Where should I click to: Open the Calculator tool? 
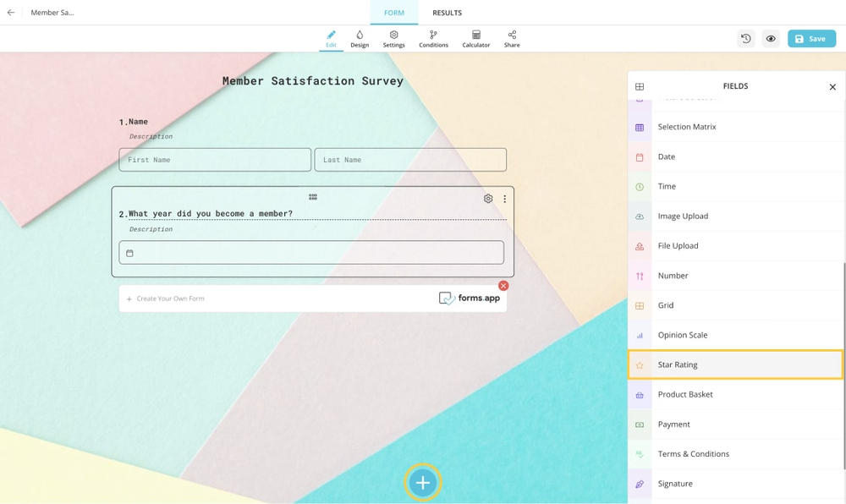[x=475, y=39]
